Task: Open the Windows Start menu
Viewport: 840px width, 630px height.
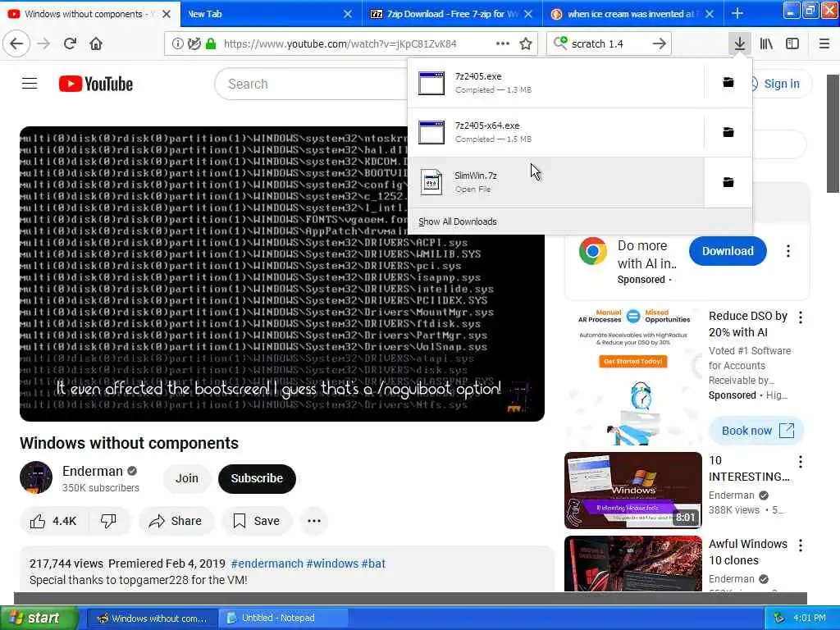Action: [x=39, y=618]
